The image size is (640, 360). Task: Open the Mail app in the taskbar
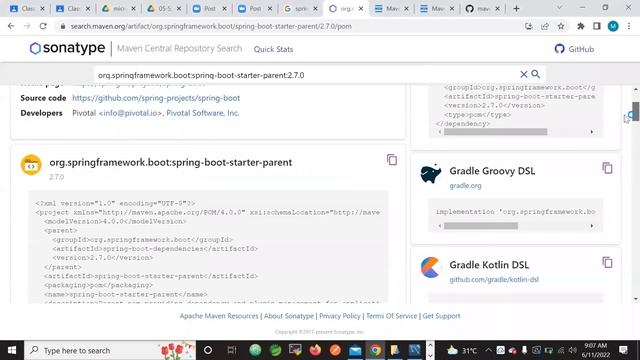[355, 351]
